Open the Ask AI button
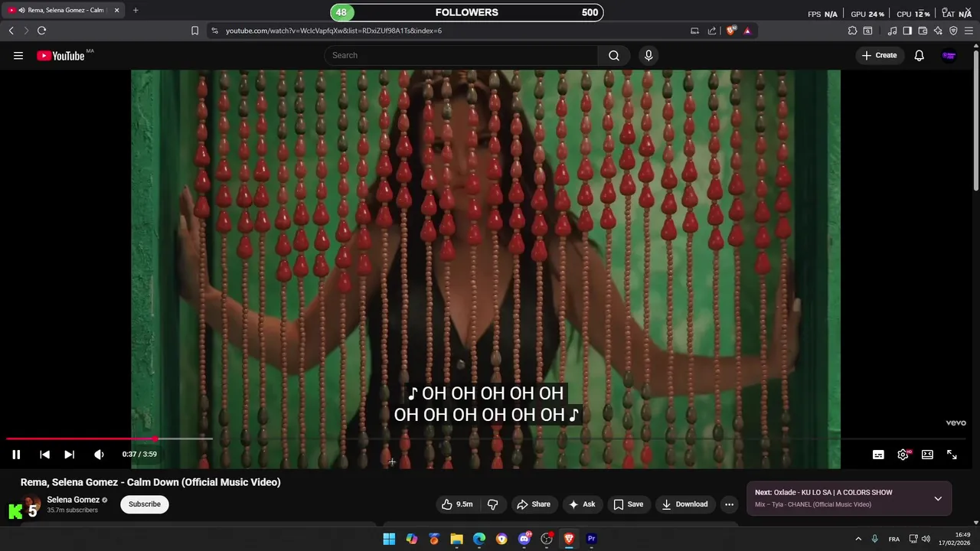 pos(581,504)
